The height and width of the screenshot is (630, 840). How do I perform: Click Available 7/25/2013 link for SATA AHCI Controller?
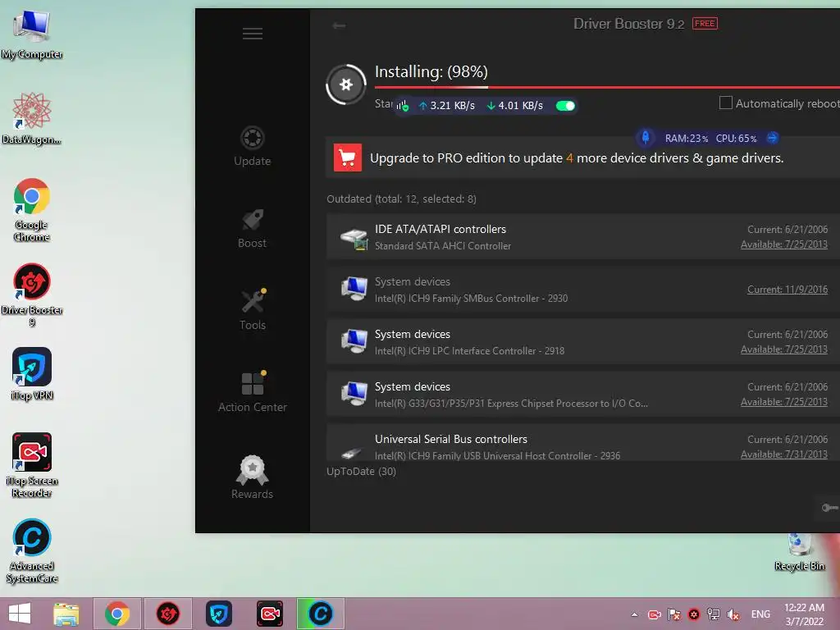(x=783, y=244)
